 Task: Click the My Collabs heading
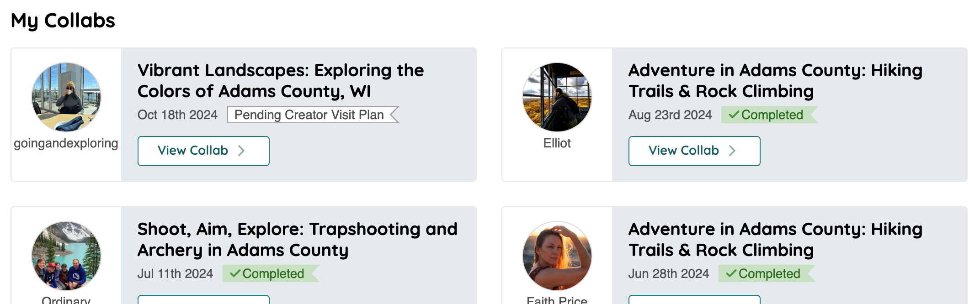pyautogui.click(x=63, y=21)
